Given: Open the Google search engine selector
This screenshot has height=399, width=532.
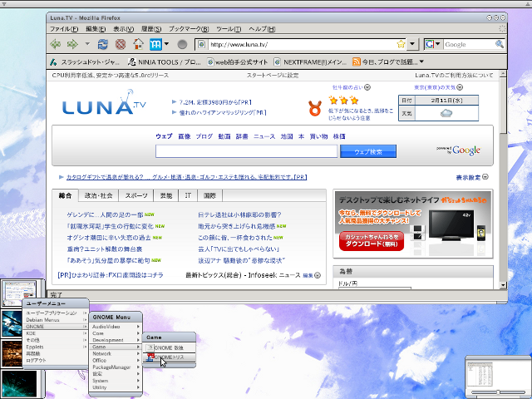Looking at the screenshot, I should (x=433, y=44).
